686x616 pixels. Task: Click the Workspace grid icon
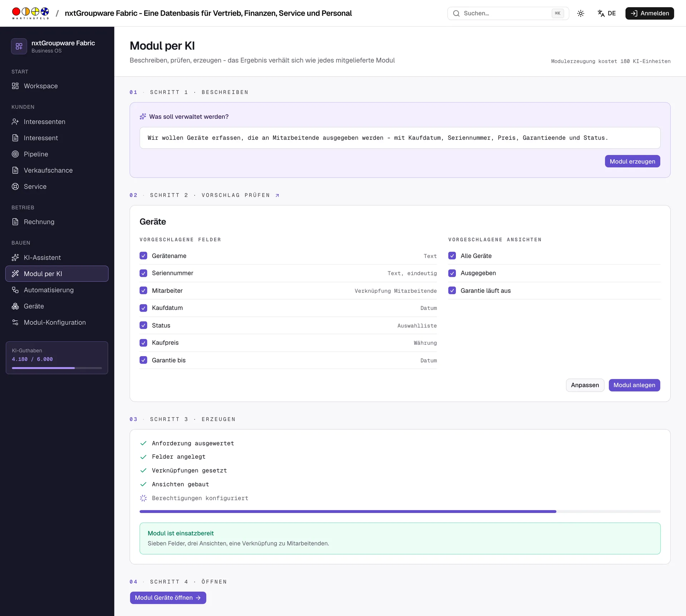[x=15, y=86]
